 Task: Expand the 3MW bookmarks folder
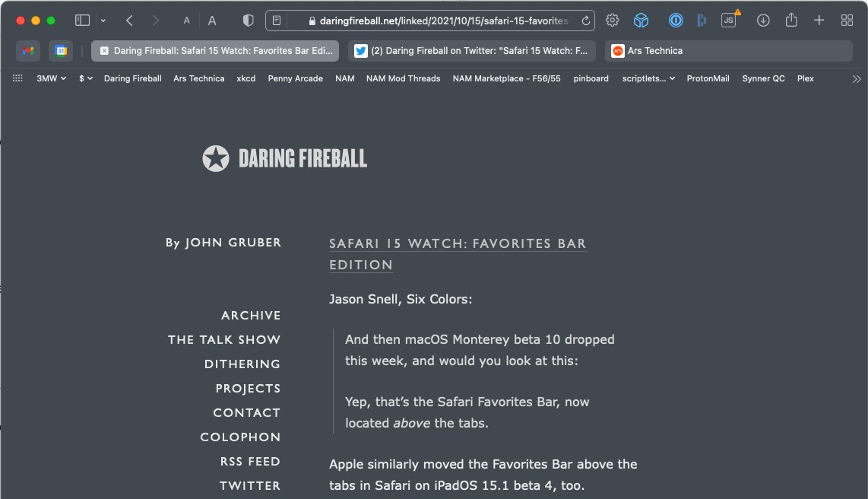[52, 78]
